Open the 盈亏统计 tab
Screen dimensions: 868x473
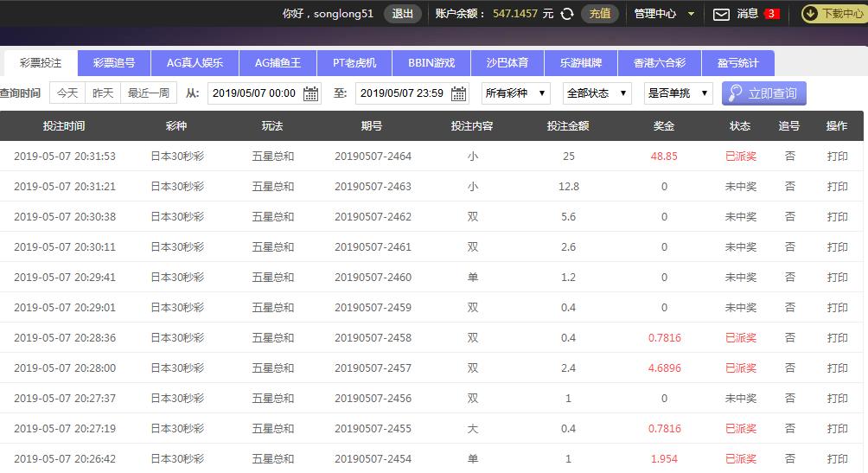tap(738, 63)
